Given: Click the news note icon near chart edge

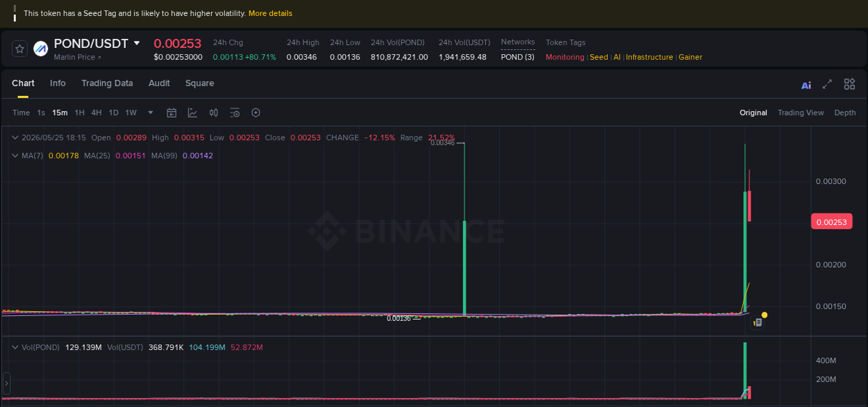Looking at the screenshot, I should tap(758, 322).
